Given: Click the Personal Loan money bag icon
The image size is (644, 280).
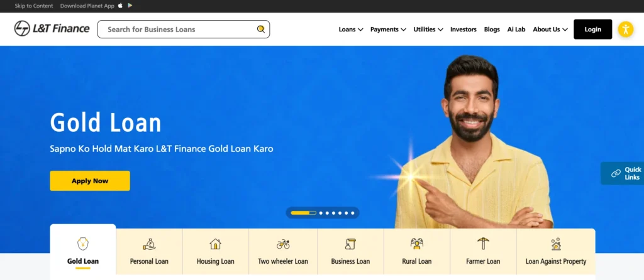Looking at the screenshot, I should point(149,244).
